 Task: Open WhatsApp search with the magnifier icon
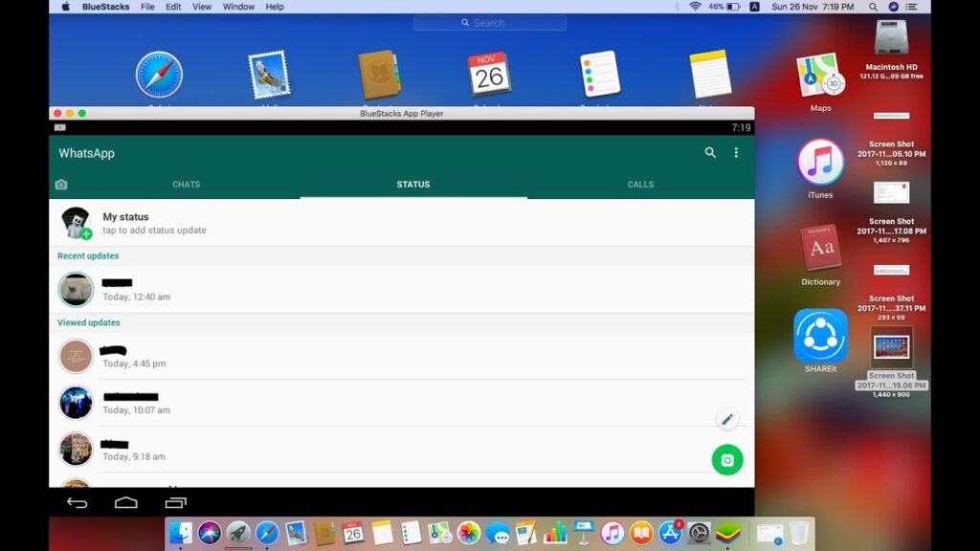point(710,152)
